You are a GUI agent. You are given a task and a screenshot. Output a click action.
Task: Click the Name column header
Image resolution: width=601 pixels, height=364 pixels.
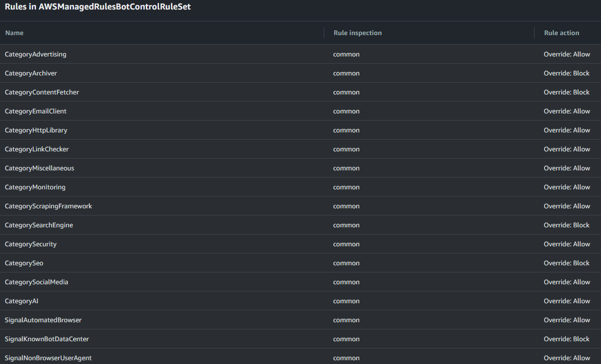(x=14, y=33)
